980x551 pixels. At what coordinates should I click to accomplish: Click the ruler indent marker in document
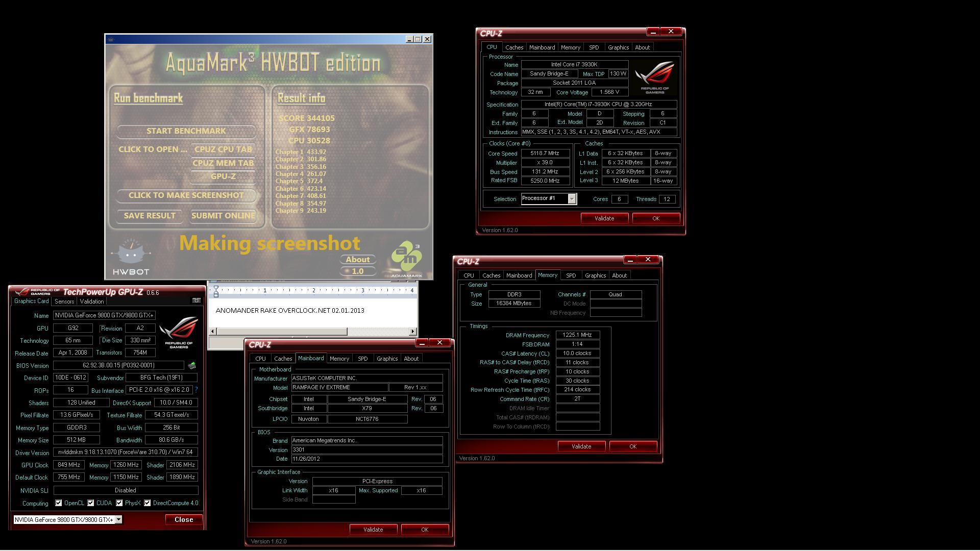coord(216,291)
